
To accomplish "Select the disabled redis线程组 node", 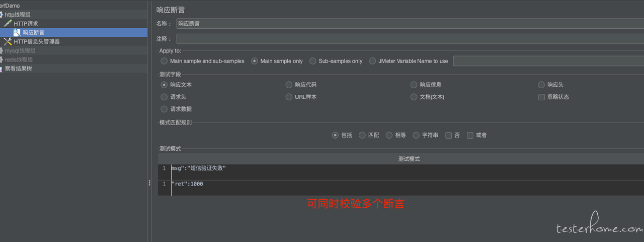I will [19, 59].
